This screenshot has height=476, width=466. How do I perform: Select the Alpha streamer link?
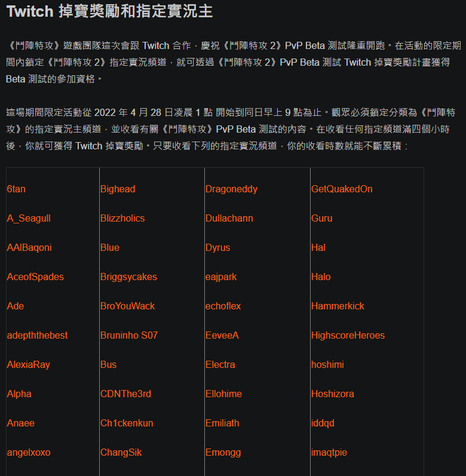tap(19, 394)
